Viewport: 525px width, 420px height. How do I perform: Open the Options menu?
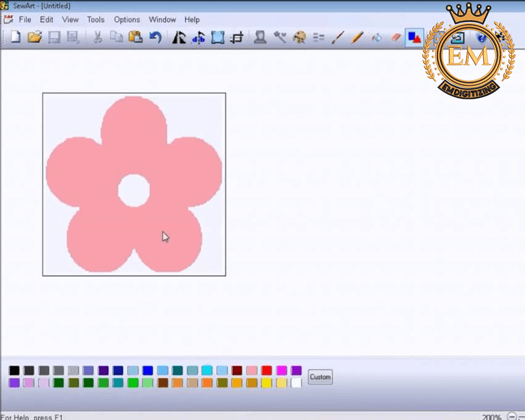127,19
